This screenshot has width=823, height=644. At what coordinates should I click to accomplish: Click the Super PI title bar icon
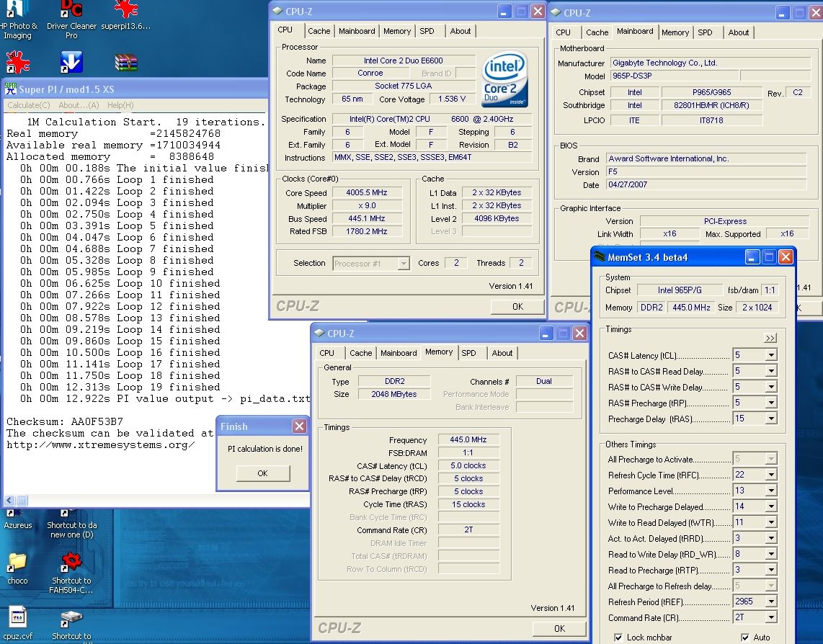(11, 88)
